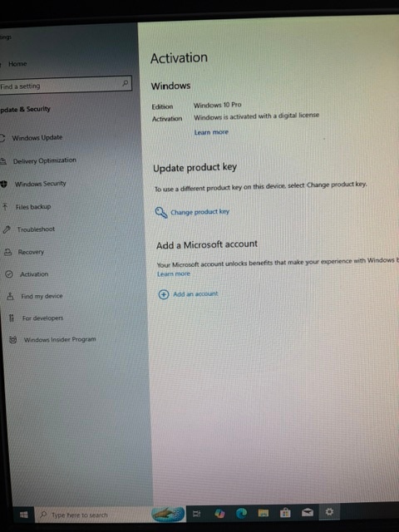Open Windows Security page
399x532 pixels.
(40, 184)
